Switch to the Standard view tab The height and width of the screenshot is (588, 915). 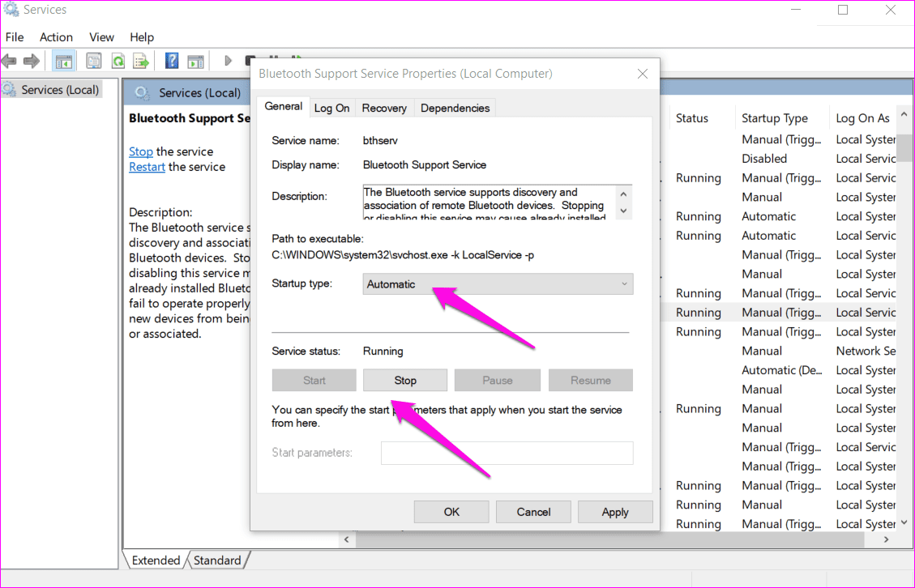217,560
